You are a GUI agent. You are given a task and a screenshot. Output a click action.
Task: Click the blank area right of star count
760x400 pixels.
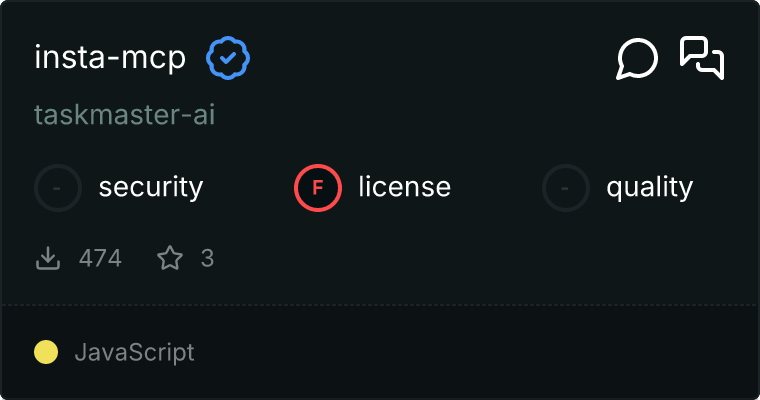click(450, 259)
